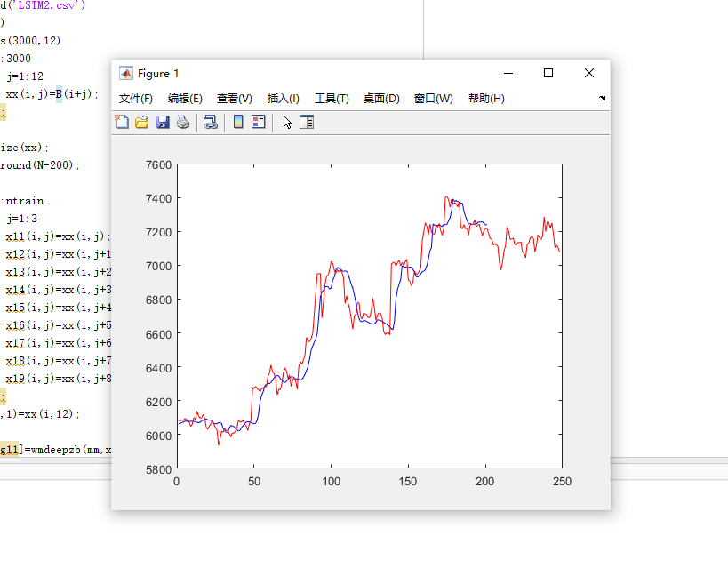Open the 插入(I) menu
Screen dimensions: 728x576
pyautogui.click(x=284, y=99)
